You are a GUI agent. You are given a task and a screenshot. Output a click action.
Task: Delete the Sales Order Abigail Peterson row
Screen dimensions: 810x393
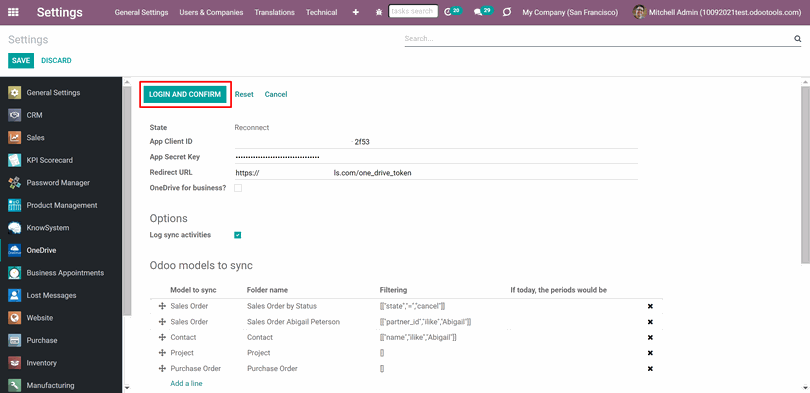[650, 322]
